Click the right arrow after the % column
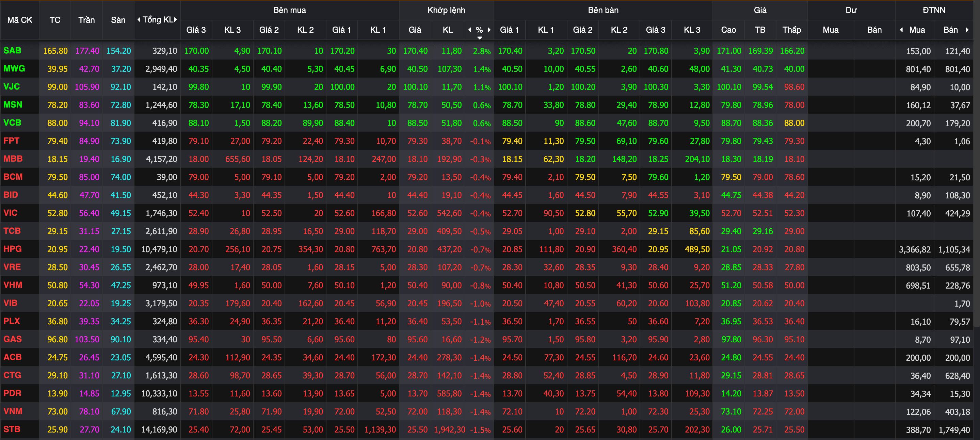Screen dimensions: 980x440 tap(489, 30)
